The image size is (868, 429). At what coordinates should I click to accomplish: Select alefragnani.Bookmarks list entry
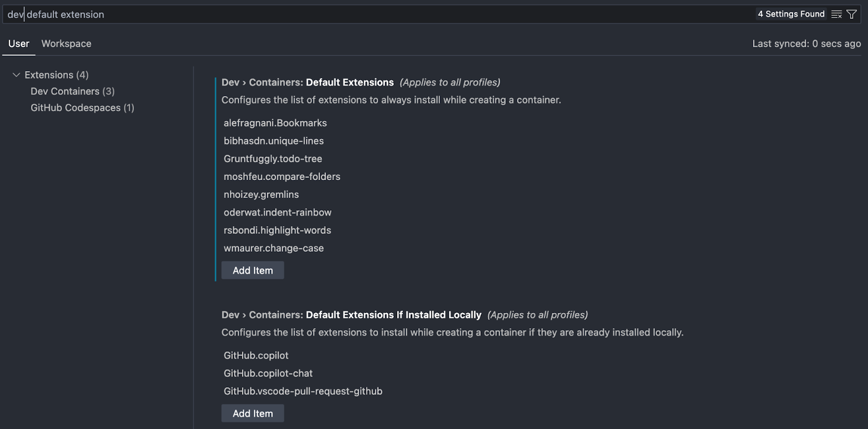pyautogui.click(x=275, y=123)
